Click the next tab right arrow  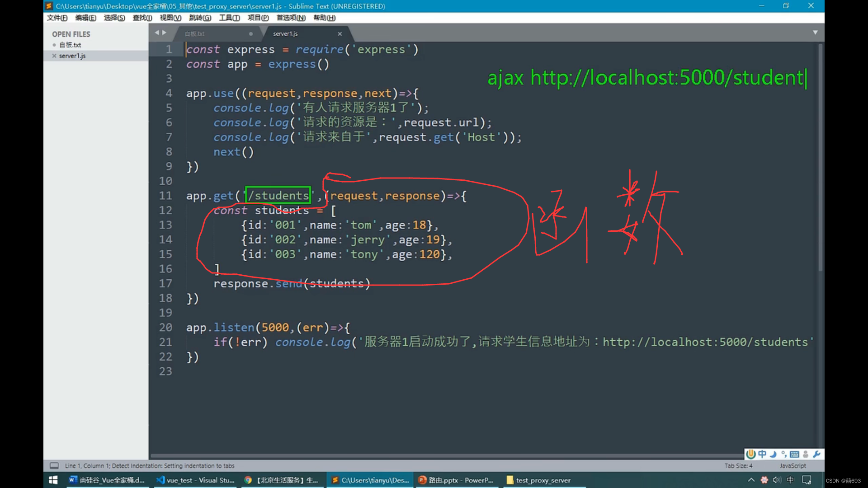pyautogui.click(x=165, y=33)
